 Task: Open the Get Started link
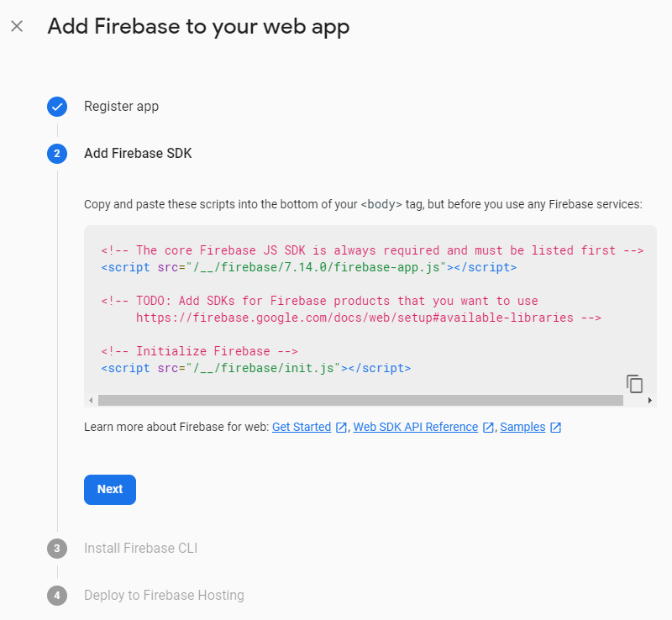302,427
